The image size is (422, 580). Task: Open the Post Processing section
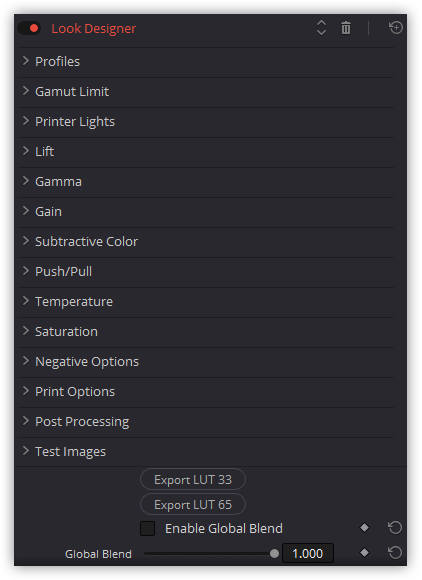pyautogui.click(x=206, y=422)
